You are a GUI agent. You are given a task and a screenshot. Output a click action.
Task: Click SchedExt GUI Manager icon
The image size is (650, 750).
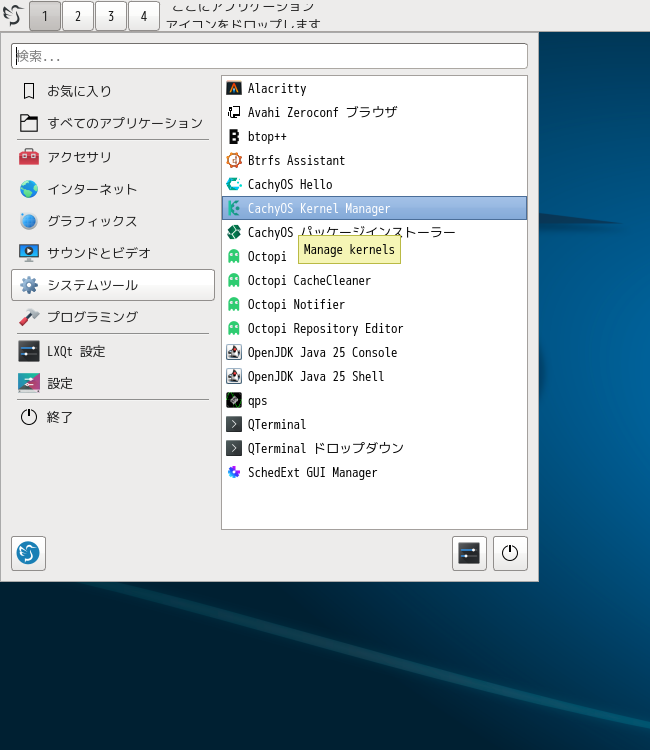click(234, 472)
